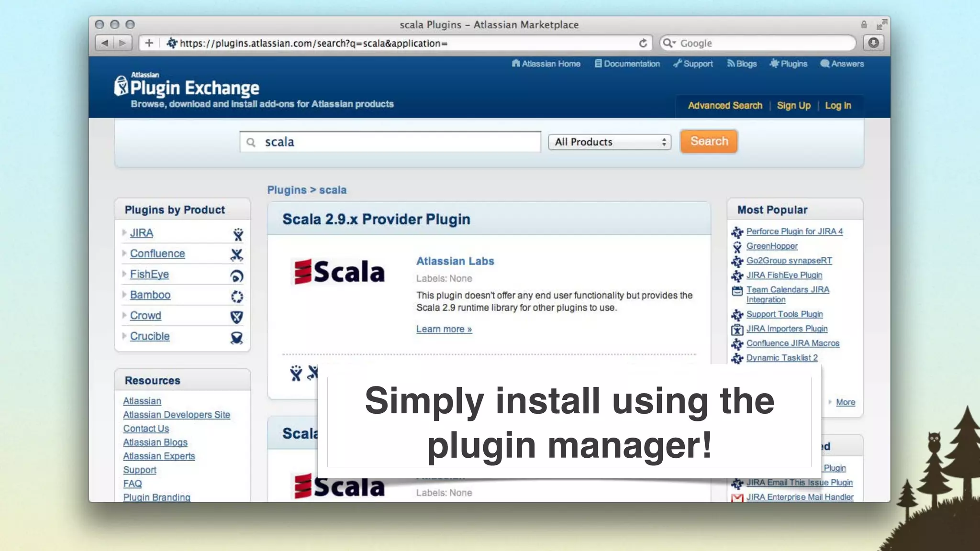This screenshot has height=551, width=980.
Task: Expand the Crowd product category
Action: (x=124, y=315)
